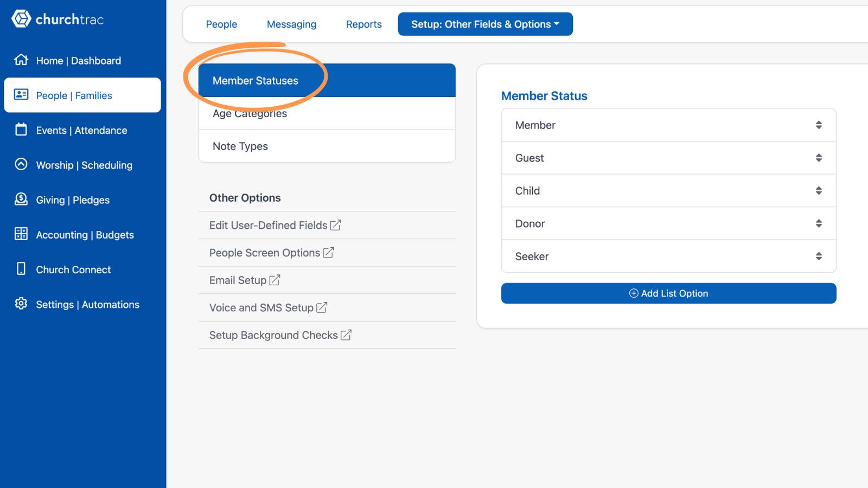Open Giving | Pledges from sidebar

82,200
